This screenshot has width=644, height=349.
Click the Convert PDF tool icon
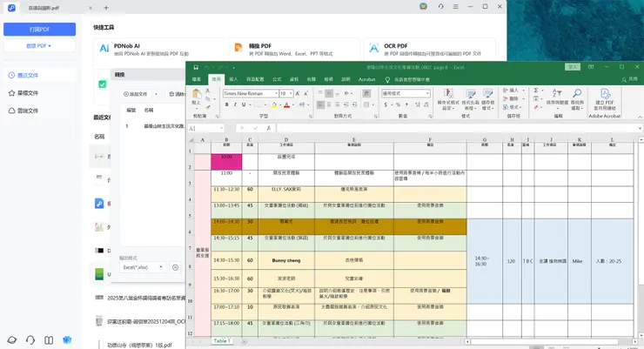(x=238, y=48)
